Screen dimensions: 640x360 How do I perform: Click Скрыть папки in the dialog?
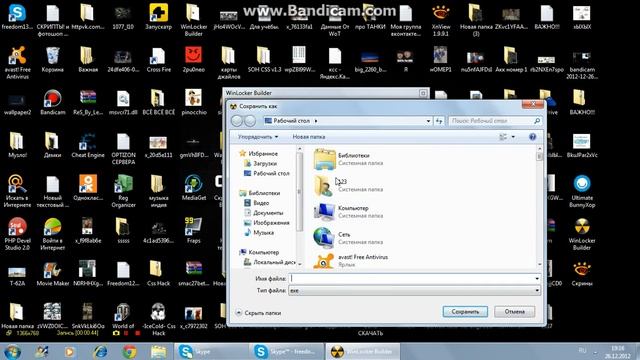tap(258, 313)
